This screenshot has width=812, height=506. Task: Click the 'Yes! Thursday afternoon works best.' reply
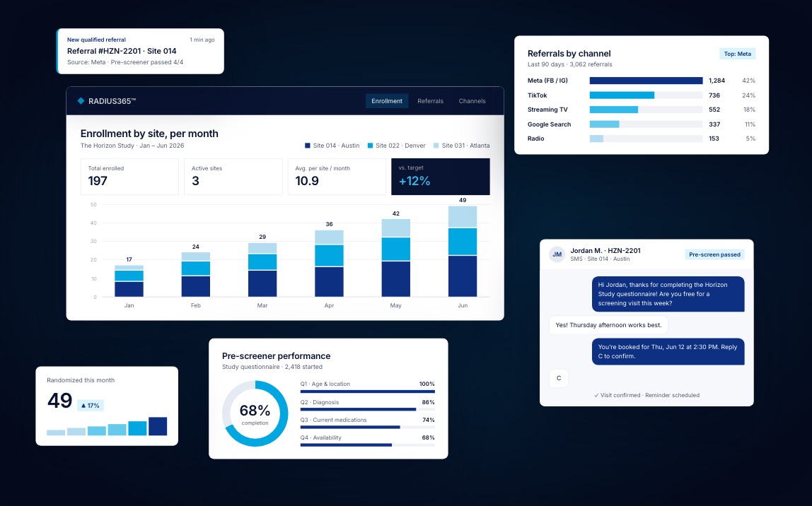click(x=608, y=325)
